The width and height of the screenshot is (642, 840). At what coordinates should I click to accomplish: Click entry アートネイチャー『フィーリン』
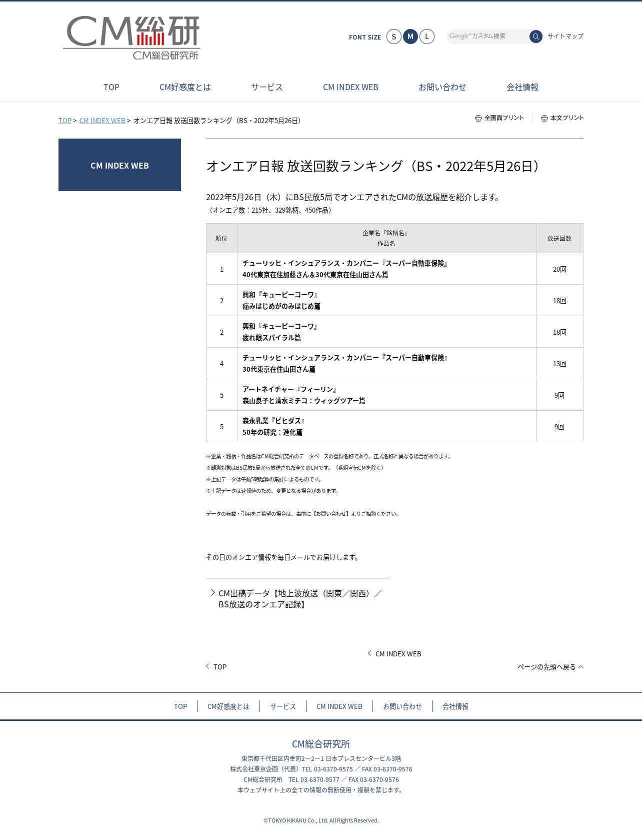(x=289, y=389)
